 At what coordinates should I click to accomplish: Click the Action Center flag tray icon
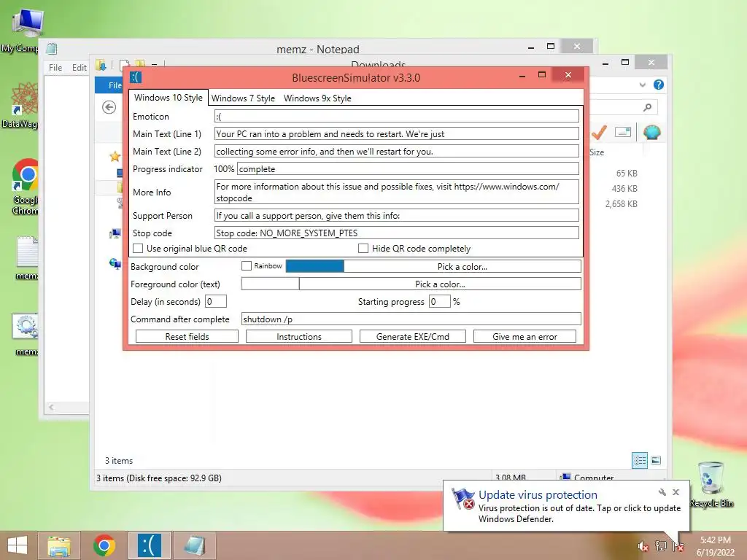tap(678, 546)
